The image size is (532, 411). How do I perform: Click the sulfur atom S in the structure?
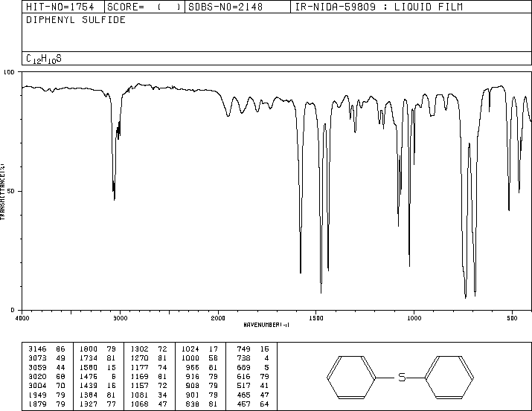[x=402, y=377]
